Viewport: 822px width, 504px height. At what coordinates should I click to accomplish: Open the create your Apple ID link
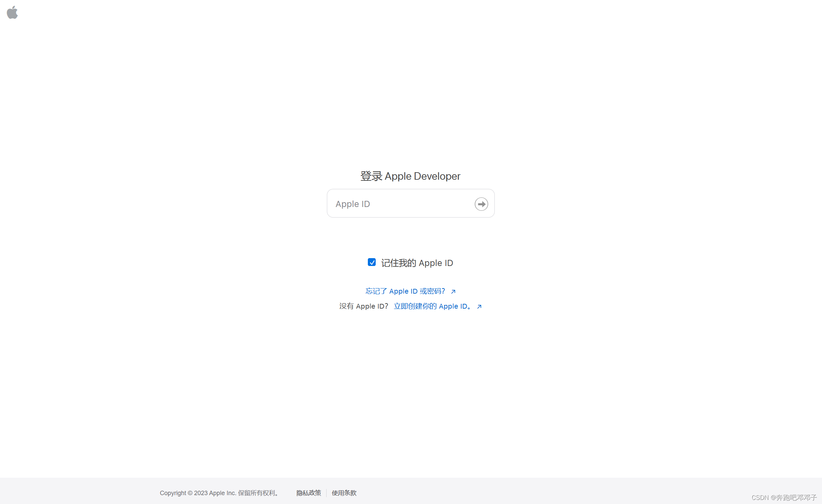pyautogui.click(x=438, y=306)
